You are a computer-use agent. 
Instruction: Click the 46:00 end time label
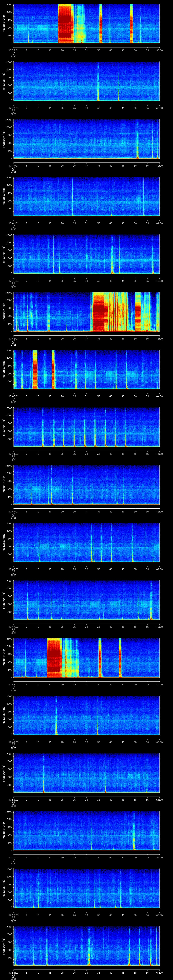pyautogui.click(x=160, y=511)
